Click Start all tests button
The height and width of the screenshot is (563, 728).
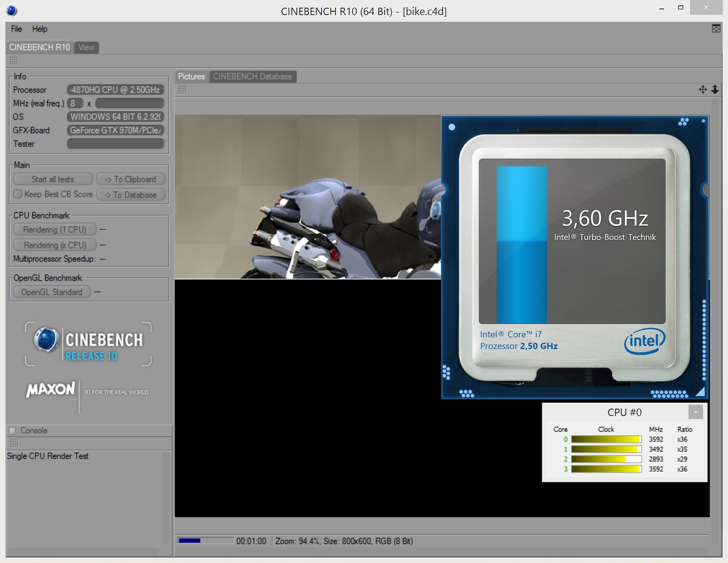tap(53, 179)
